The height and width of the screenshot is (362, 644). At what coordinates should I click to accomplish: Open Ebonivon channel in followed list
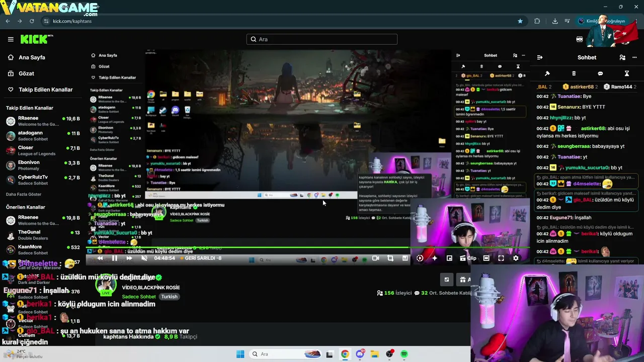[43, 165]
